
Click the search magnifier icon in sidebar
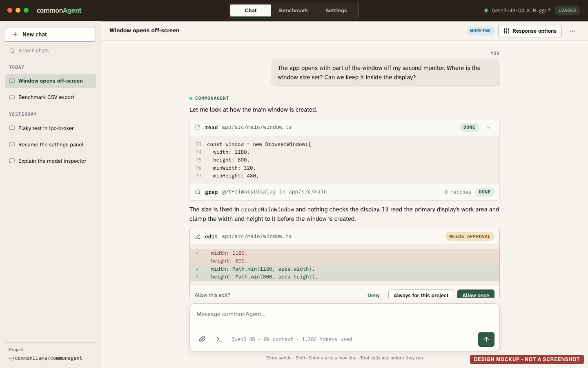12,51
